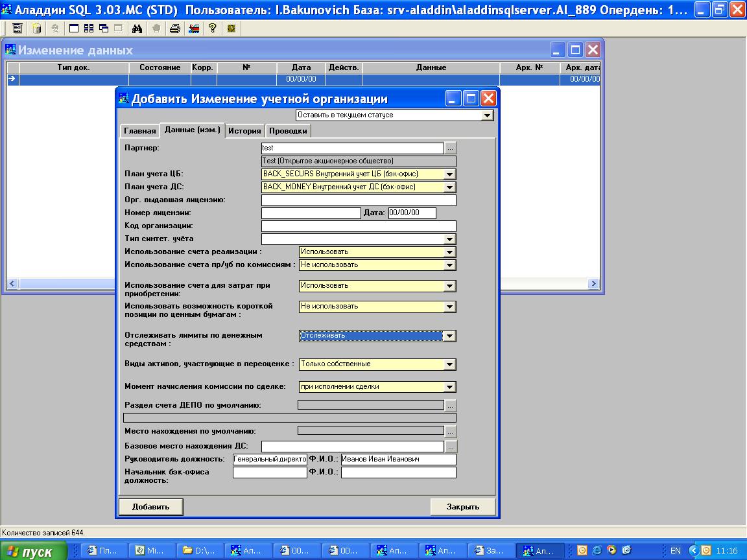Click the single window layout toolbar icon

tap(74, 29)
